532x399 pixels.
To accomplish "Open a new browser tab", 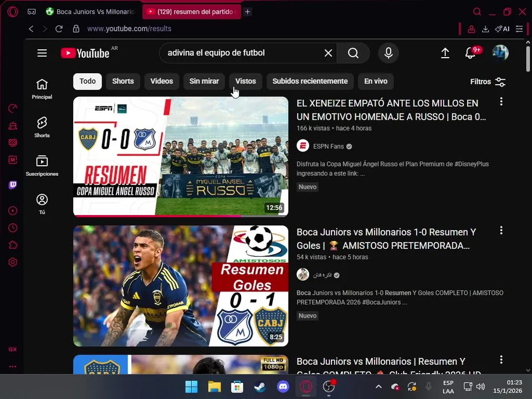I will point(248,12).
